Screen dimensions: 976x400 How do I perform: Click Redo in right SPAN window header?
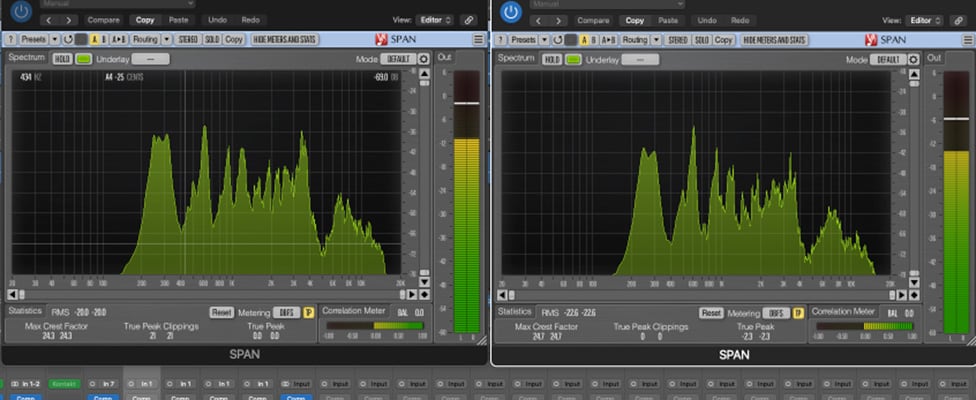click(740, 21)
